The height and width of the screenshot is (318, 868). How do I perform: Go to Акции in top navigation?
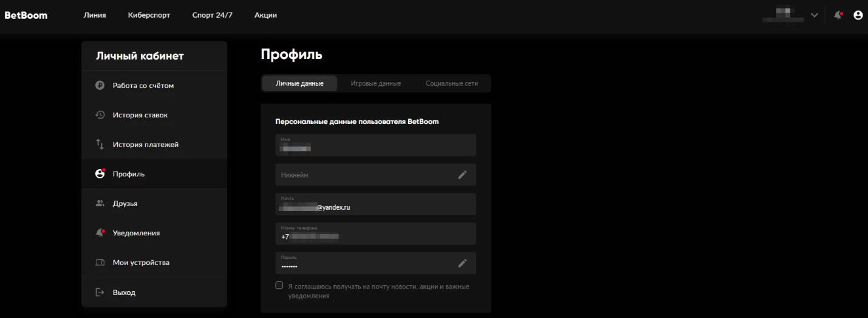pyautogui.click(x=265, y=15)
